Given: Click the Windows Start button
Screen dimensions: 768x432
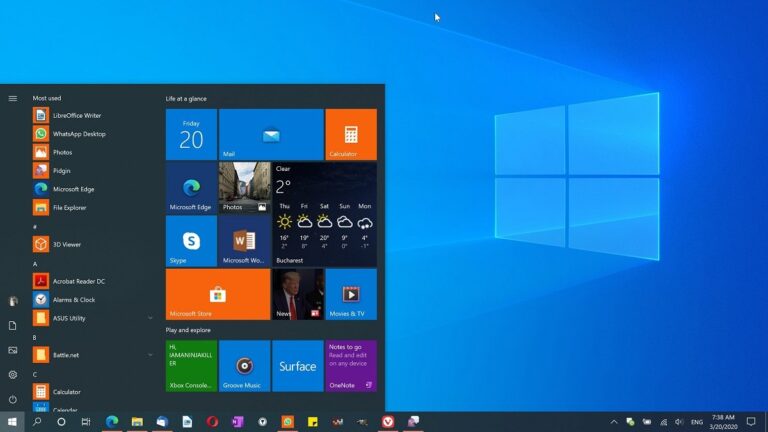Looking at the screenshot, I should [x=12, y=422].
